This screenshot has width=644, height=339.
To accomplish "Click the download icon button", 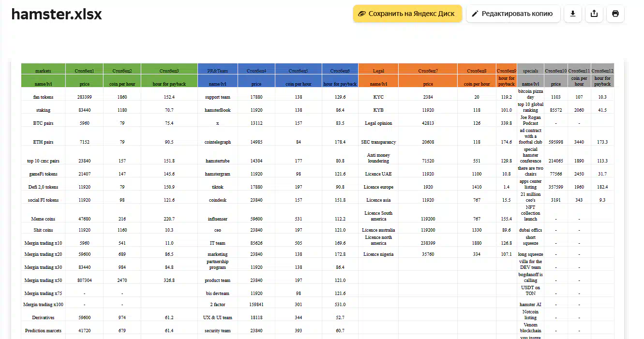I will click(x=573, y=14).
